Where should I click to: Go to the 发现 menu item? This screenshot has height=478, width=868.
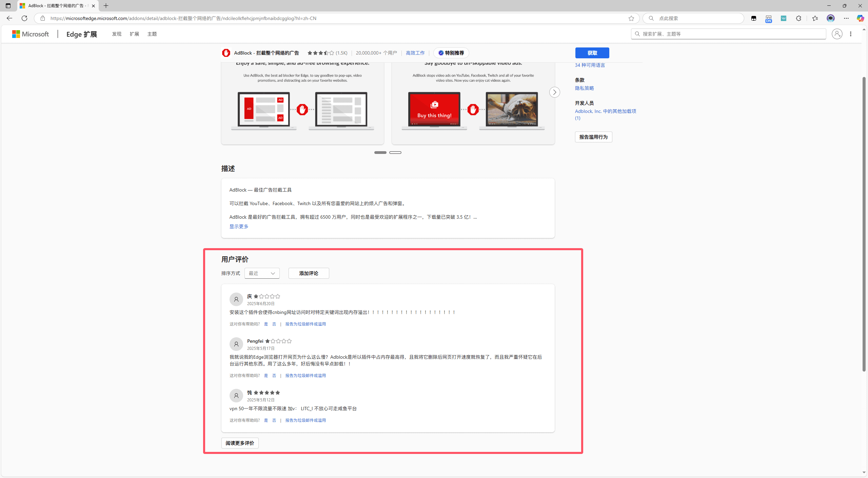(117, 34)
